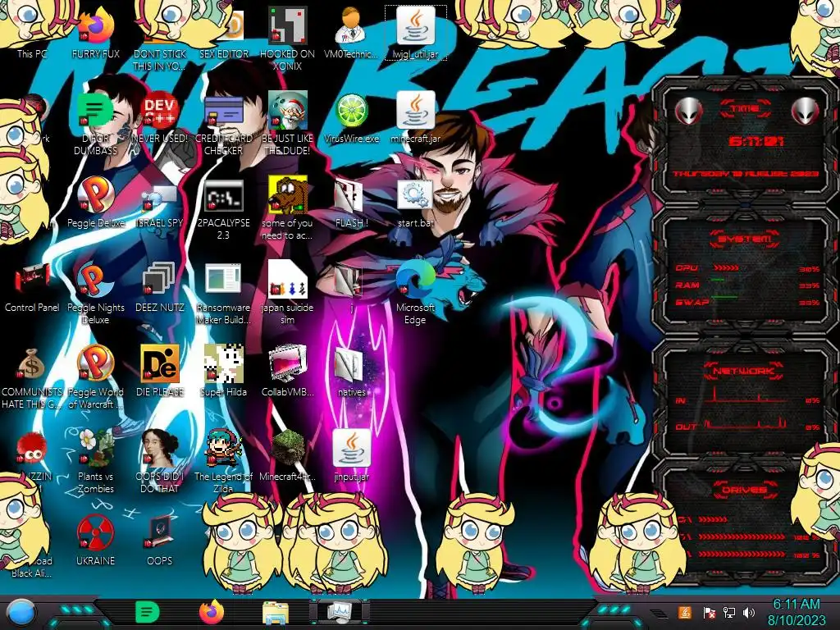Switch to the active monitor taskbar window
The height and width of the screenshot is (630, 840).
[x=340, y=612]
